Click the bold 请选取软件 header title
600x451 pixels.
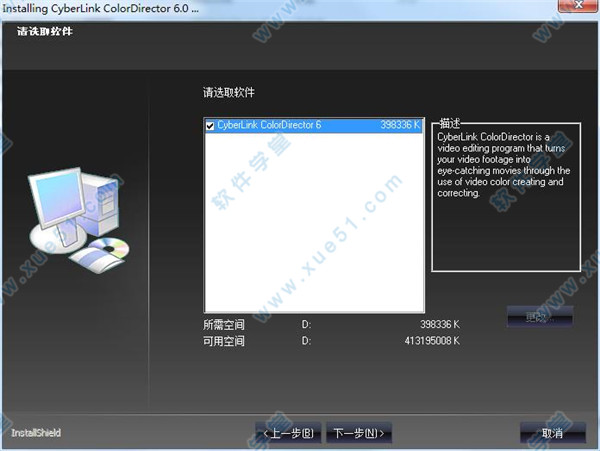tap(45, 31)
